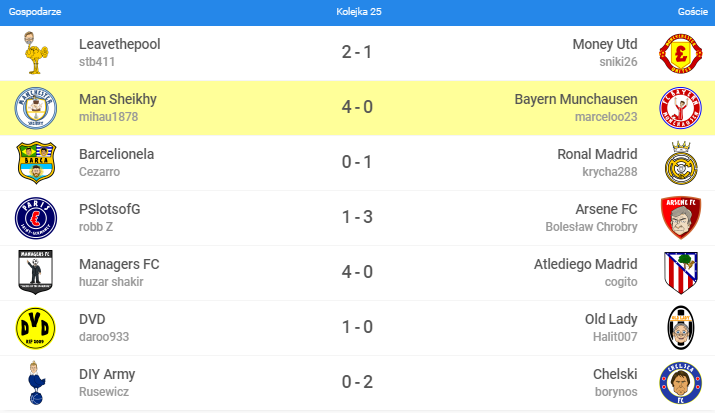The image size is (715, 413).
Task: Open the Managers FC black crest
Action: [36, 272]
